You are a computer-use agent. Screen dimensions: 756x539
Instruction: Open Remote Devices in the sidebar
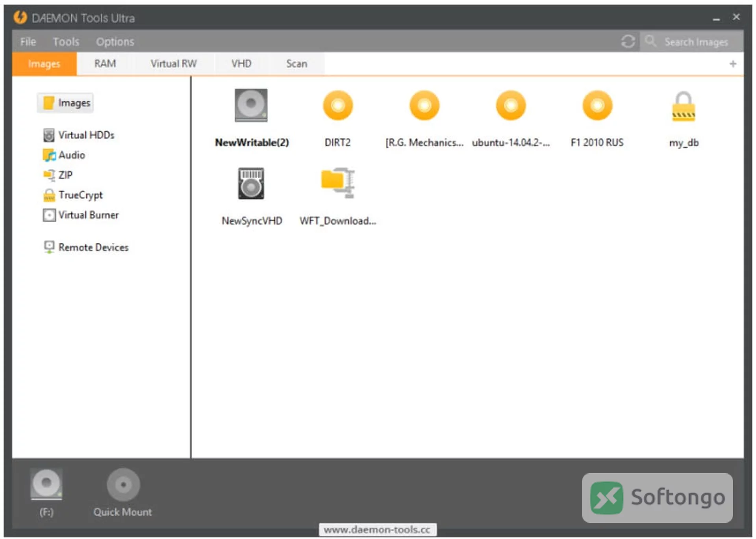point(86,247)
